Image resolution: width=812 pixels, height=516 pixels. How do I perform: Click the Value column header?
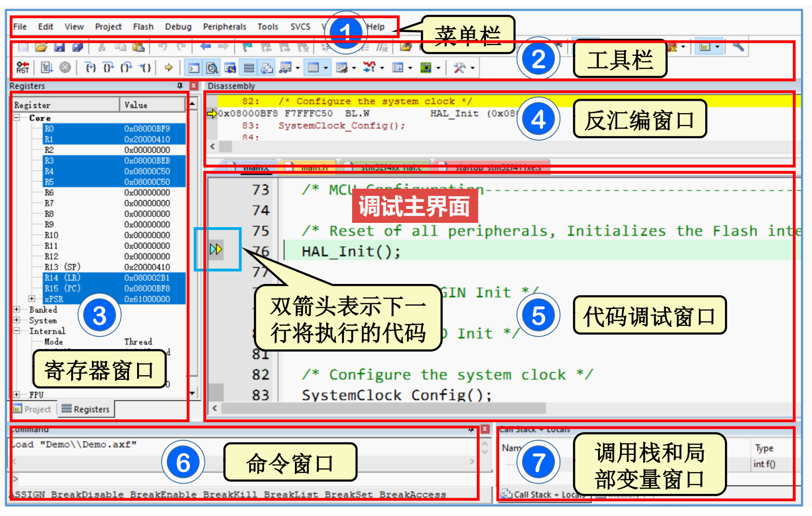pyautogui.click(x=152, y=105)
